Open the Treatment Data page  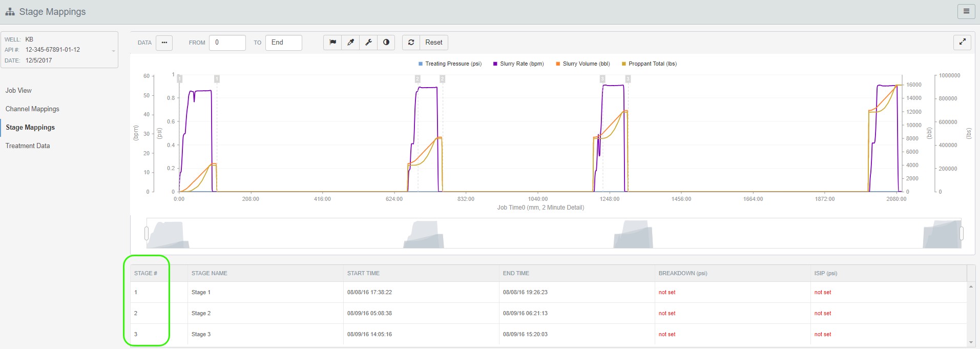(x=28, y=146)
